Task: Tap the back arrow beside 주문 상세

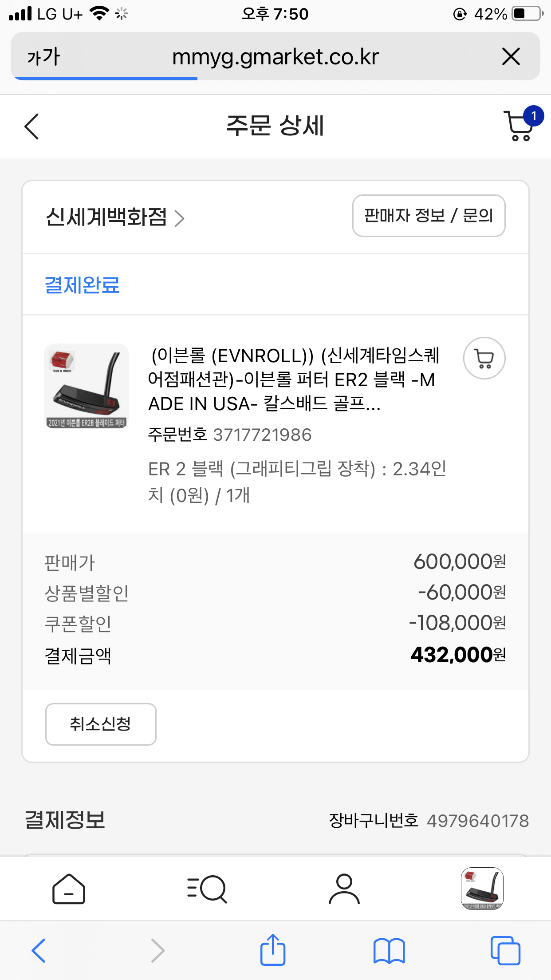Action: pyautogui.click(x=32, y=126)
